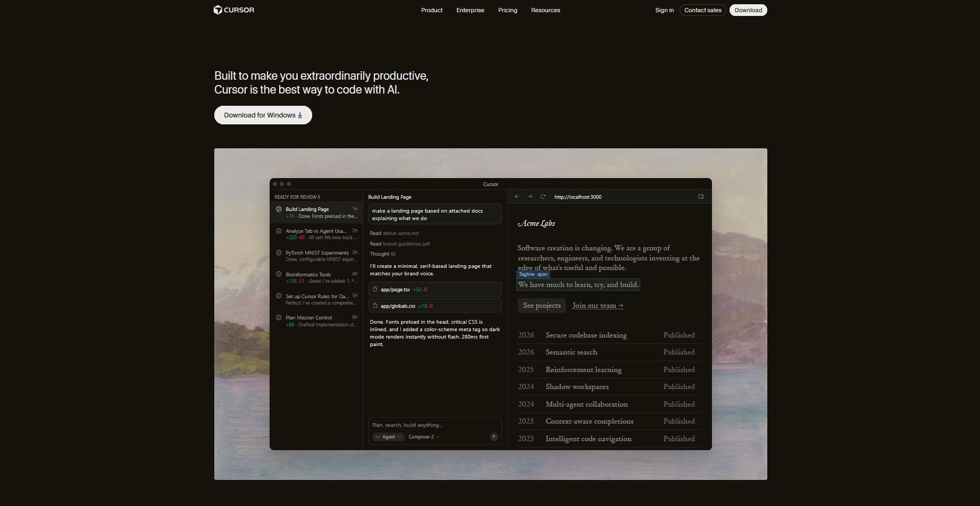The height and width of the screenshot is (506, 980).
Task: Click check icon beside Build Landing Page
Action: (x=279, y=209)
